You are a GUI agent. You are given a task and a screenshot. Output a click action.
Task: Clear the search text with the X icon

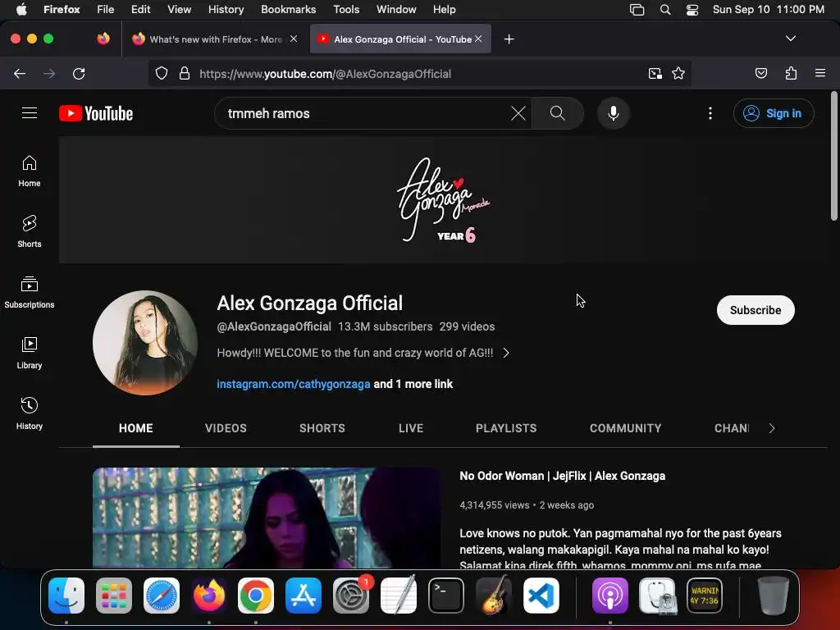[518, 113]
